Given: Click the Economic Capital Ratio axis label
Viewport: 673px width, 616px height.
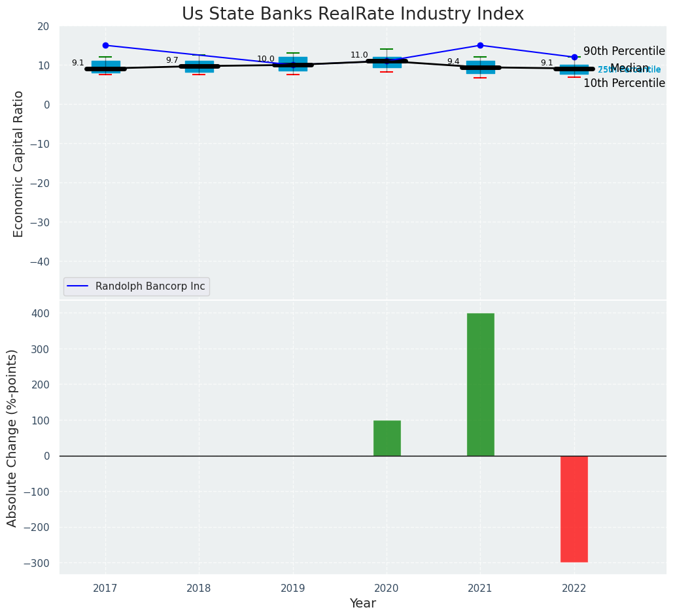Looking at the screenshot, I should point(19,163).
